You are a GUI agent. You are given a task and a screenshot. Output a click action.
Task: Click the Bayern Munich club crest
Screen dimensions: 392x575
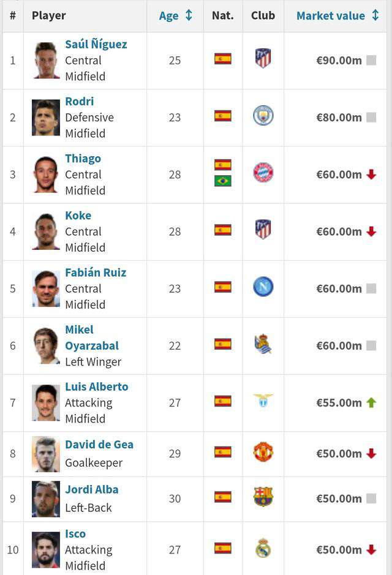pyautogui.click(x=263, y=172)
